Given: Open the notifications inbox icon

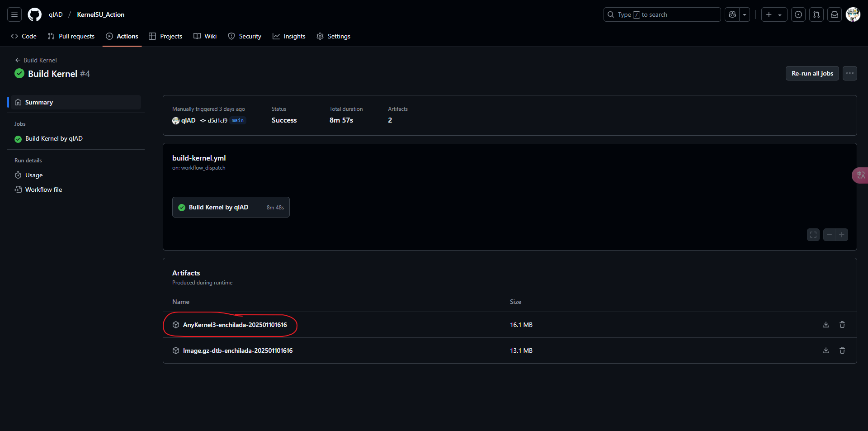Looking at the screenshot, I should (835, 14).
